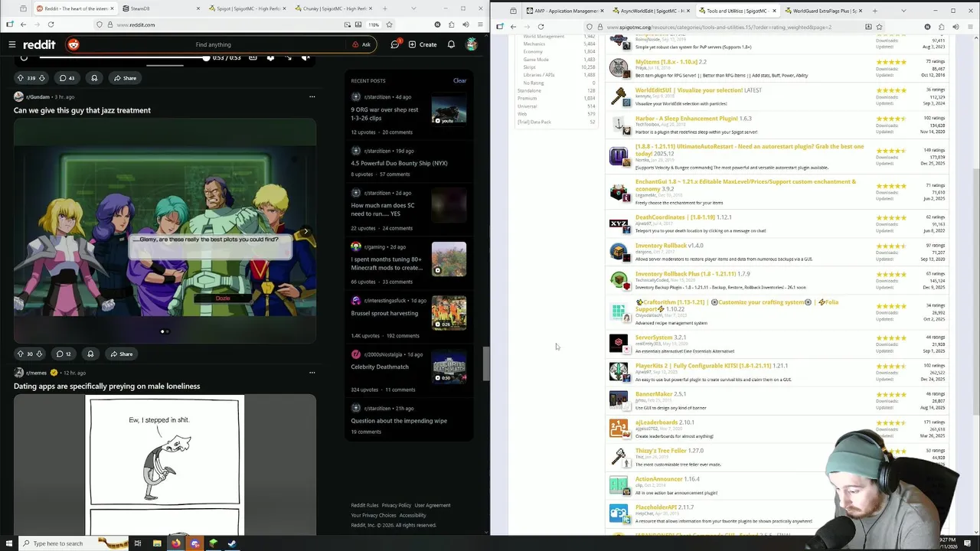The width and height of the screenshot is (980, 551).
Task: Open '9 ORG war over shep rest' recent post
Action: tap(384, 113)
